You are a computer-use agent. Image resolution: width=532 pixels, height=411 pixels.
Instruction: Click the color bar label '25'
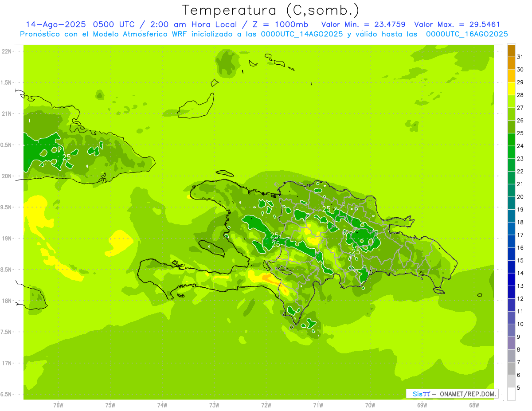point(520,133)
